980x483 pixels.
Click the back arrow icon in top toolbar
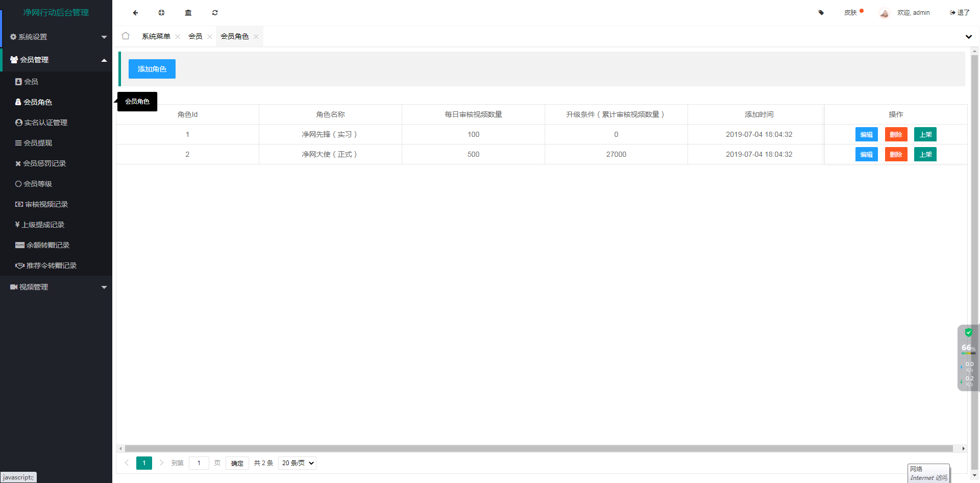135,13
